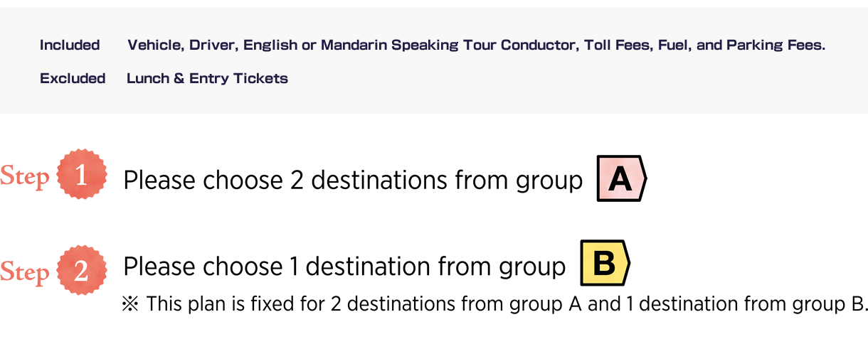Click the pink group A badge
Viewport: 868px width, 344px height.
[621, 178]
